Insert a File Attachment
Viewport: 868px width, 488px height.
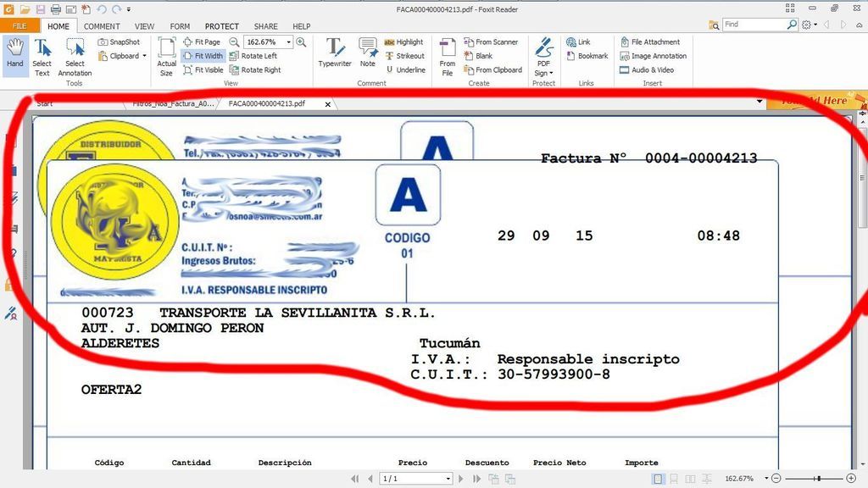(x=655, y=42)
